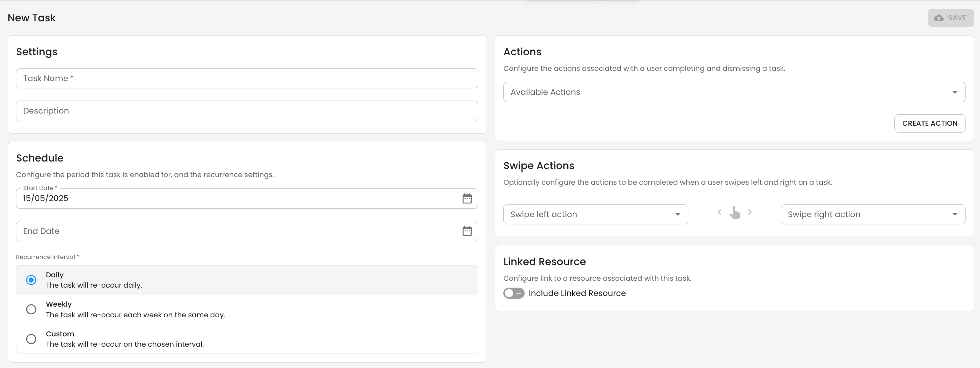Click the End Date text field
Screen dimensions: 980x368
(x=236, y=231)
